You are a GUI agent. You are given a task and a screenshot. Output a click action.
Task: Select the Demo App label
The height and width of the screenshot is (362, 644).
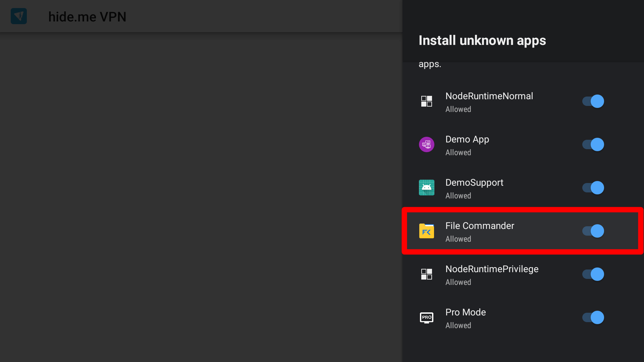pos(467,139)
